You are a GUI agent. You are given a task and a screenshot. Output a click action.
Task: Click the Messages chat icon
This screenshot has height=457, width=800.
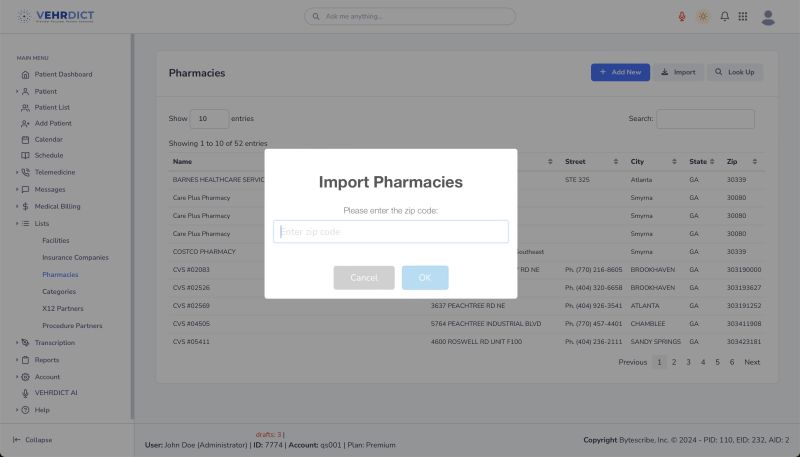[26, 189]
